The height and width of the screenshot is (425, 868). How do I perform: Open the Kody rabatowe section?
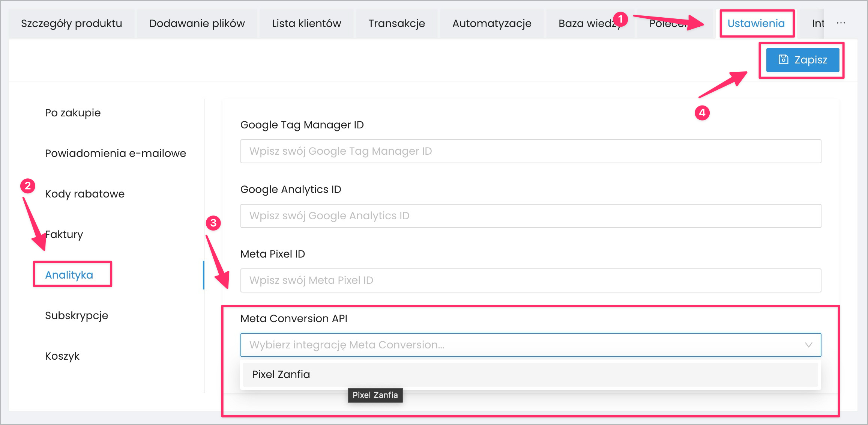[x=85, y=194]
